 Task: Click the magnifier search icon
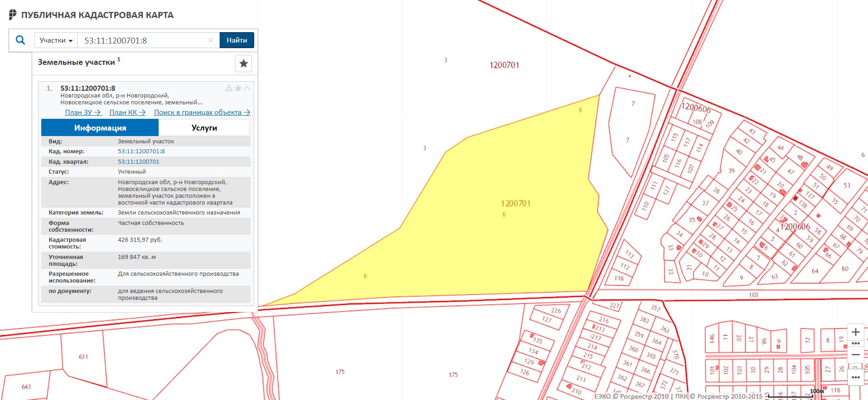pos(20,40)
